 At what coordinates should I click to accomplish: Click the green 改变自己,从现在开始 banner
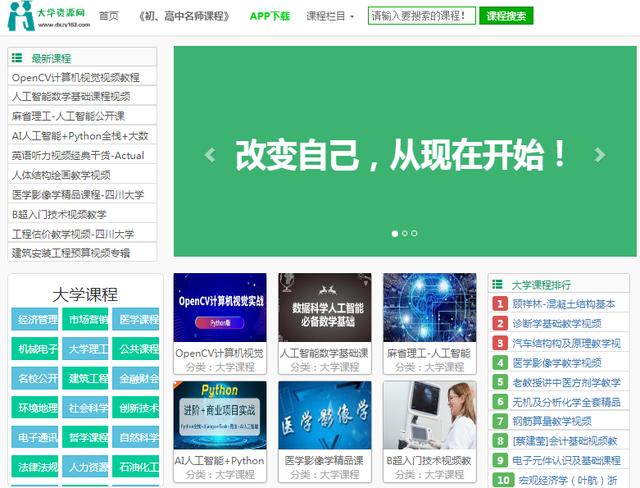pos(405,151)
